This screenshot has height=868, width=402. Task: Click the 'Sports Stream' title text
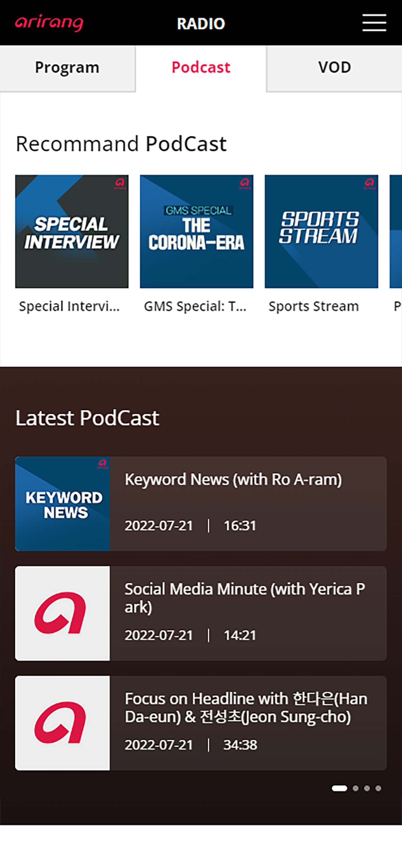tap(314, 306)
